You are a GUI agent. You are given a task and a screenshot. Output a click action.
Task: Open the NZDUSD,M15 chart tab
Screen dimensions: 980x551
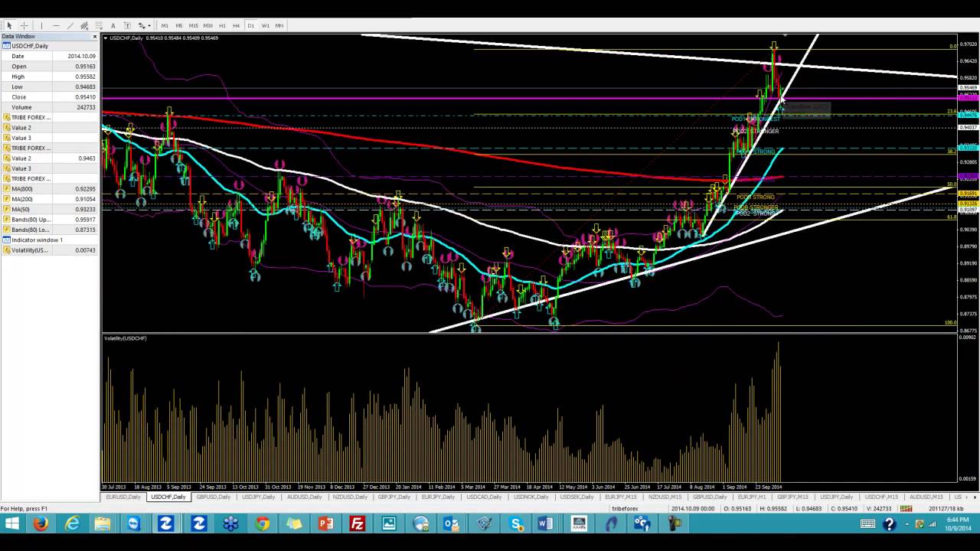pos(665,497)
